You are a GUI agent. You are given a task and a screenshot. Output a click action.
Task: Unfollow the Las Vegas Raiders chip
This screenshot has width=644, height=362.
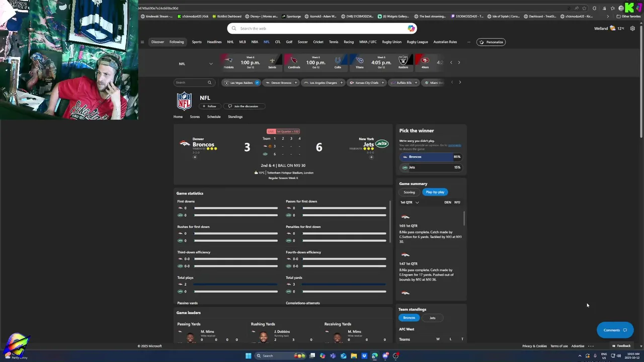click(257, 82)
